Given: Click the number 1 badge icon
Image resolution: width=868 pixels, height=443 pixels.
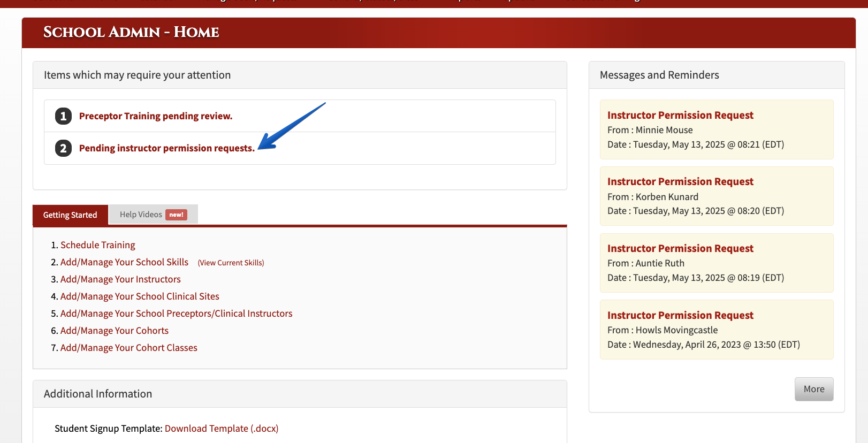Looking at the screenshot, I should click(63, 116).
